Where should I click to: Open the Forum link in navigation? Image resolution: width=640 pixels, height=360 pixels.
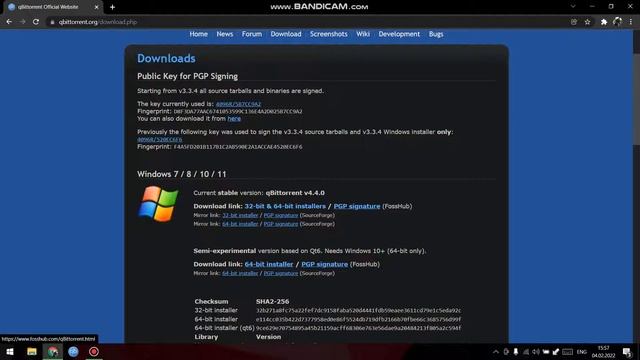(x=252, y=34)
